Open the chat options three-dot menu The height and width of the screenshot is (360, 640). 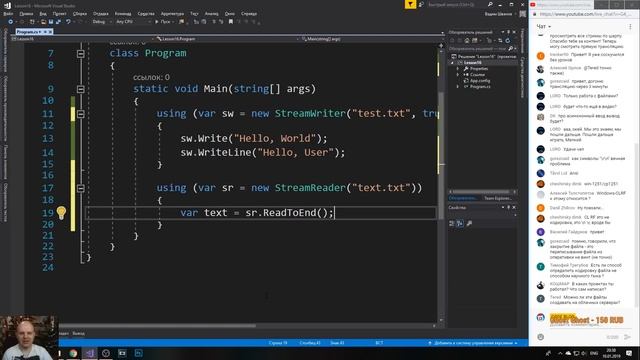pyautogui.click(x=630, y=27)
